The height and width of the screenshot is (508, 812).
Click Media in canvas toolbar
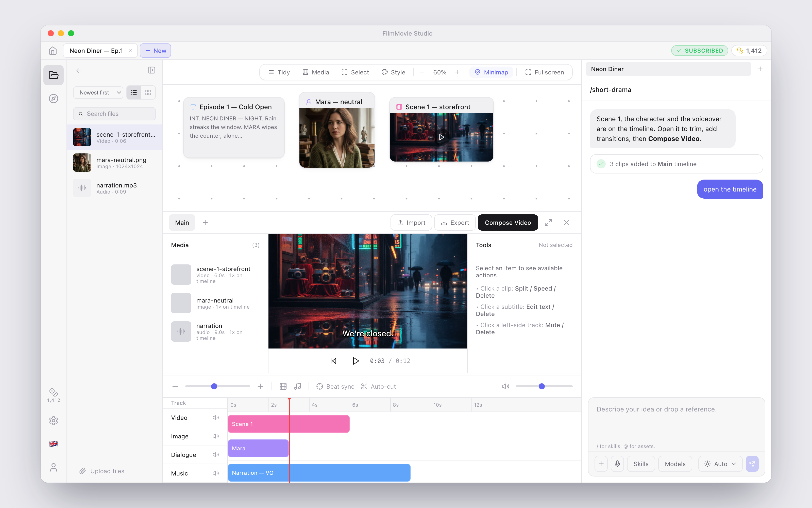(x=315, y=72)
